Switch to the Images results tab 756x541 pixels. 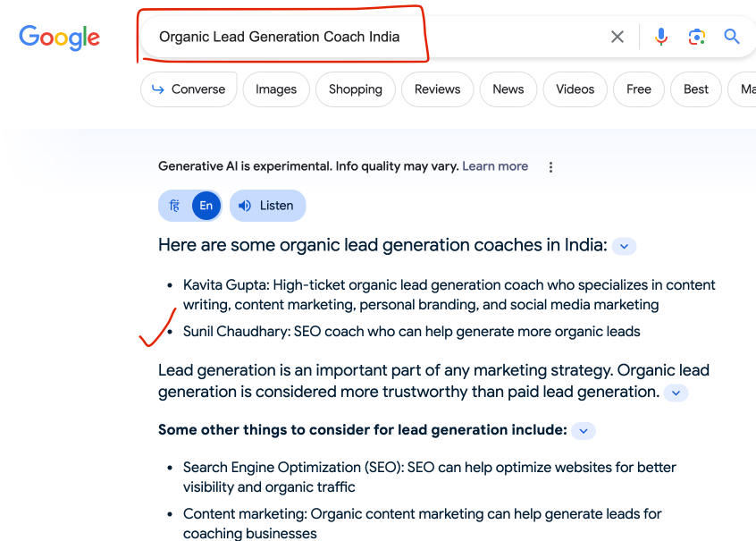tap(276, 89)
